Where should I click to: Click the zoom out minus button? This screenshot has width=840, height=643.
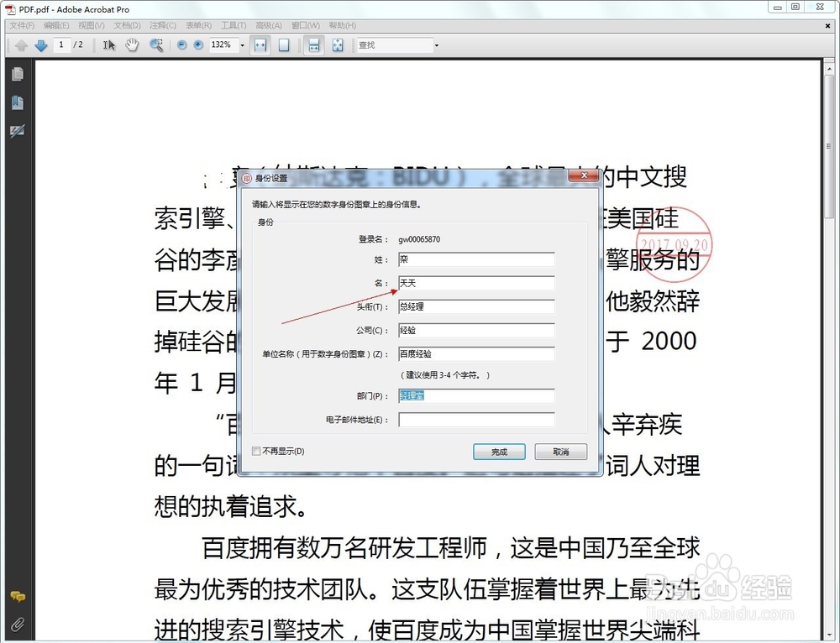tap(182, 45)
